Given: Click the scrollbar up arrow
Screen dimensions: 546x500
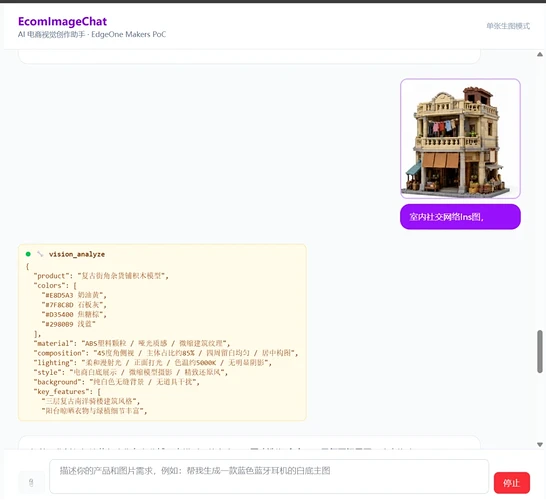Looking at the screenshot, I should point(540,54).
